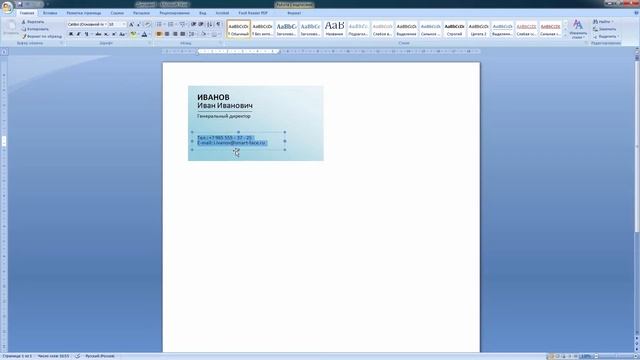
Task: Click the round Office button
Action: [7, 7]
